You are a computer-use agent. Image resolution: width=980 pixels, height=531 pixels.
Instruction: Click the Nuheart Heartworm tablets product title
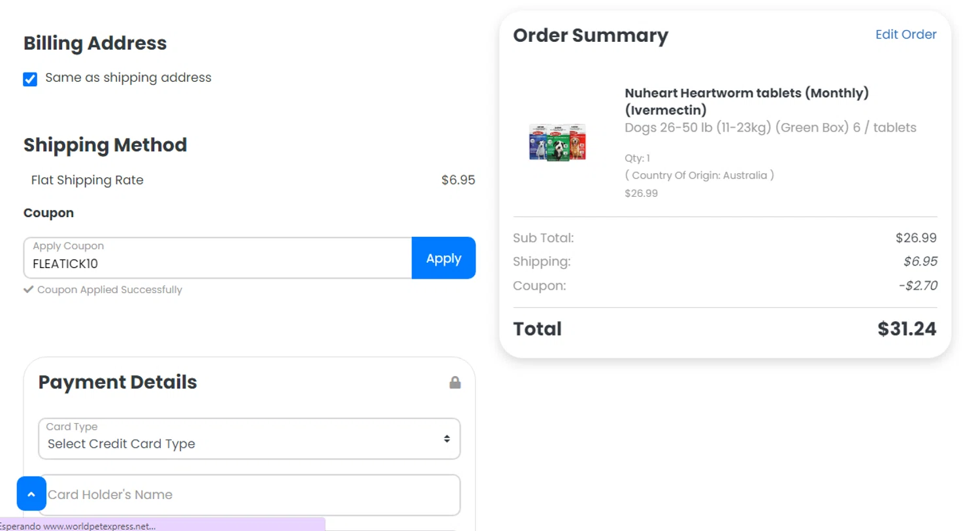point(747,101)
